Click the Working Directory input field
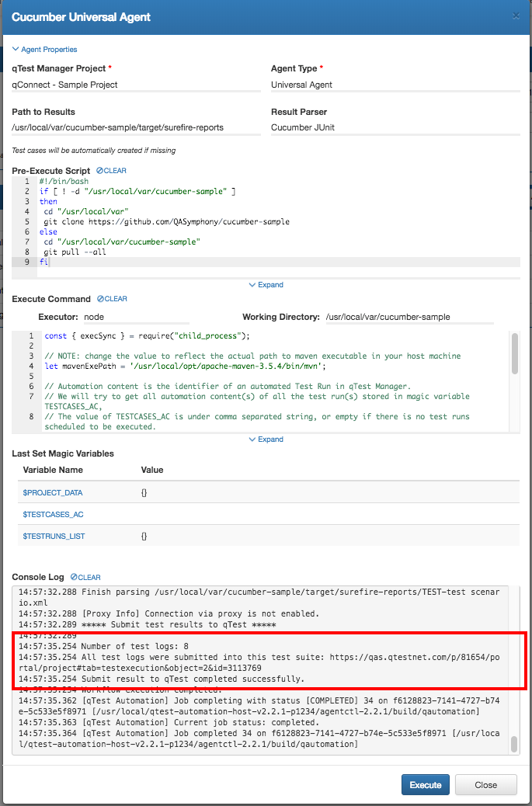Image resolution: width=532 pixels, height=806 pixels. pos(409,317)
